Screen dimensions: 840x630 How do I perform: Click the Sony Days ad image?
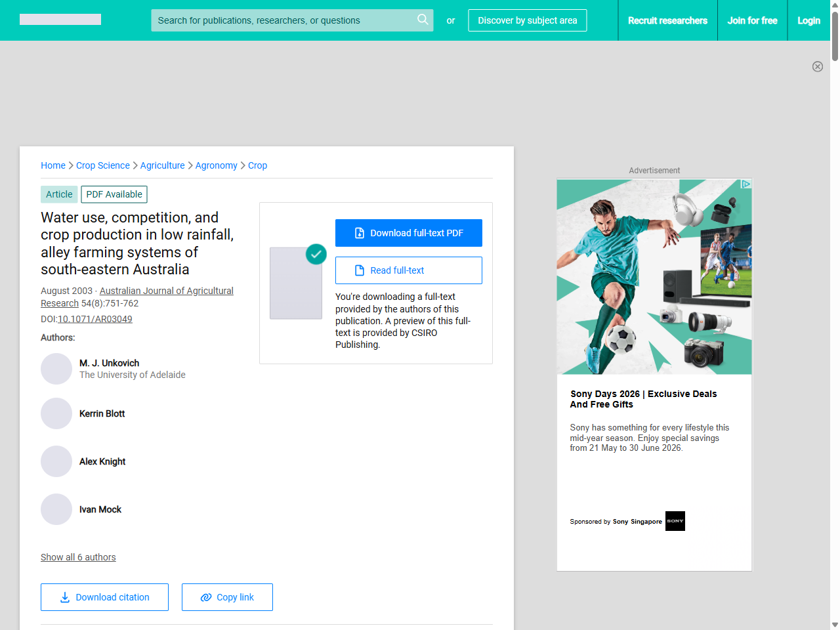(x=654, y=277)
